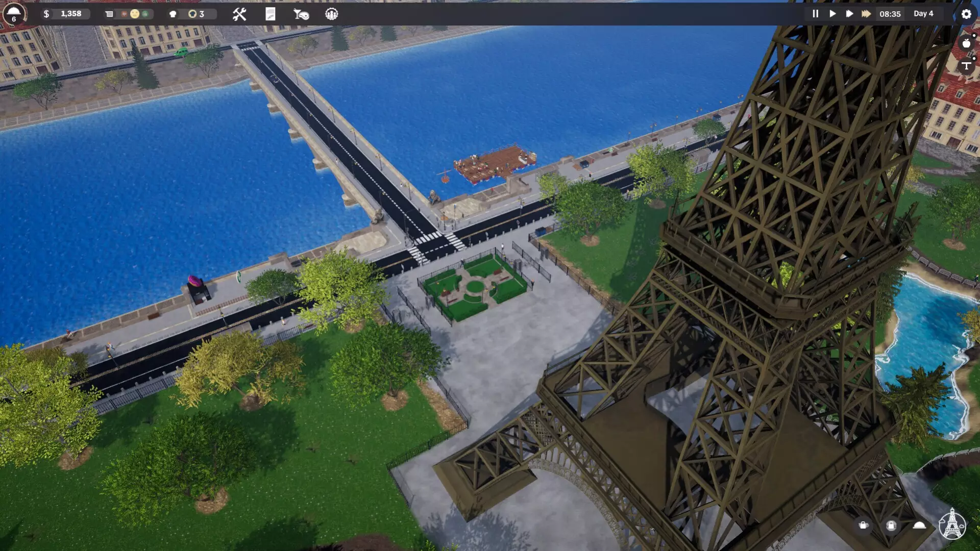Open the settings gear menu
The width and height of the screenshot is (980, 551).
click(967, 14)
